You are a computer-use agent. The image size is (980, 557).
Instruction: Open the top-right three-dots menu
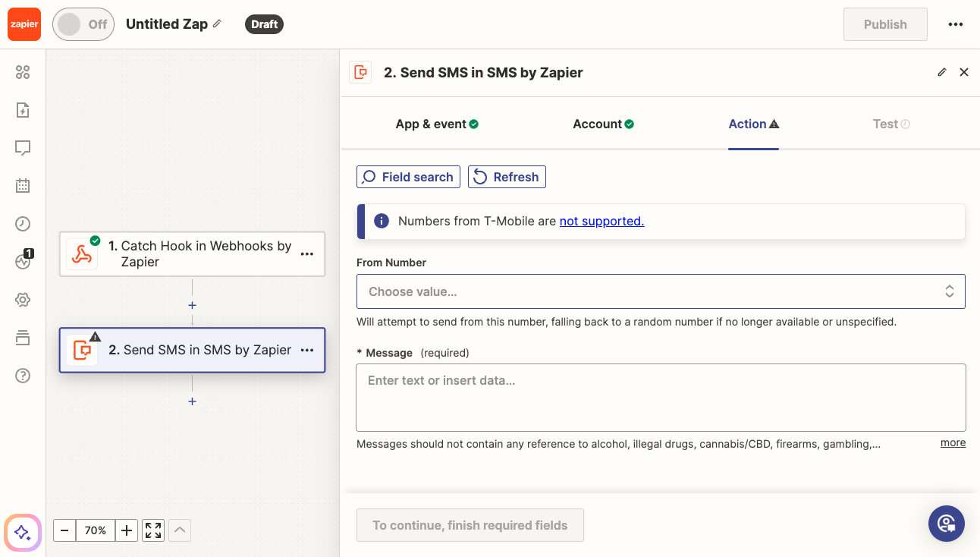(x=956, y=24)
